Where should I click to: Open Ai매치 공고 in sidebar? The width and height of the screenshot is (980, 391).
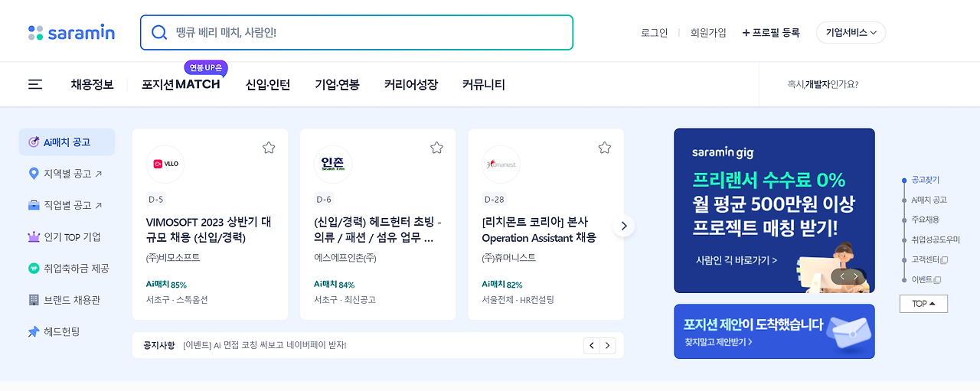pos(67,142)
